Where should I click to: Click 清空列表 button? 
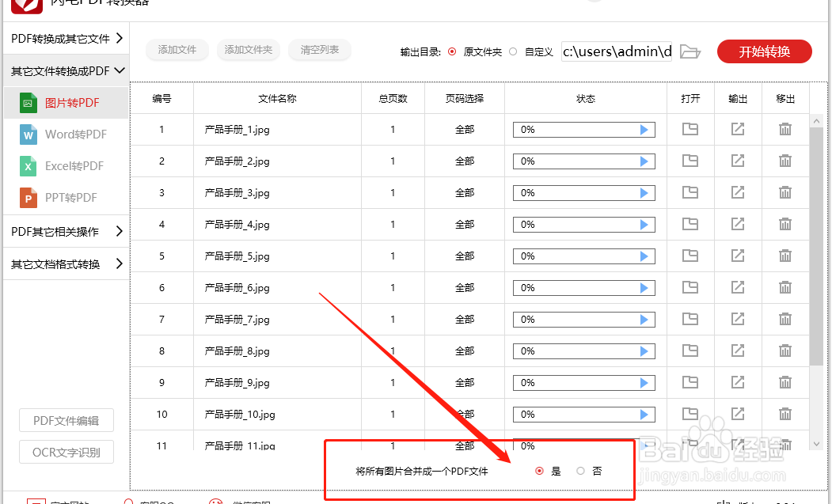click(x=320, y=50)
